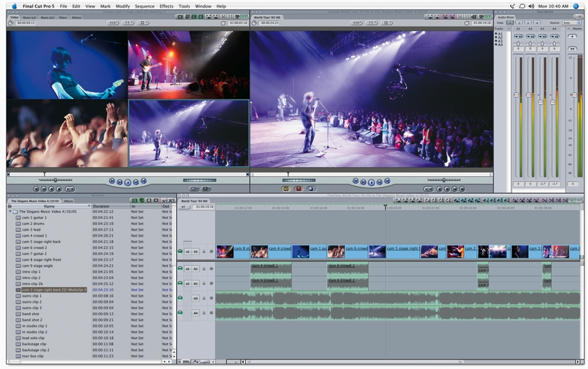Viewport: 588px width, 369px height.
Task: Click the blue Replace edit button in Canvas
Action: coord(311,189)
